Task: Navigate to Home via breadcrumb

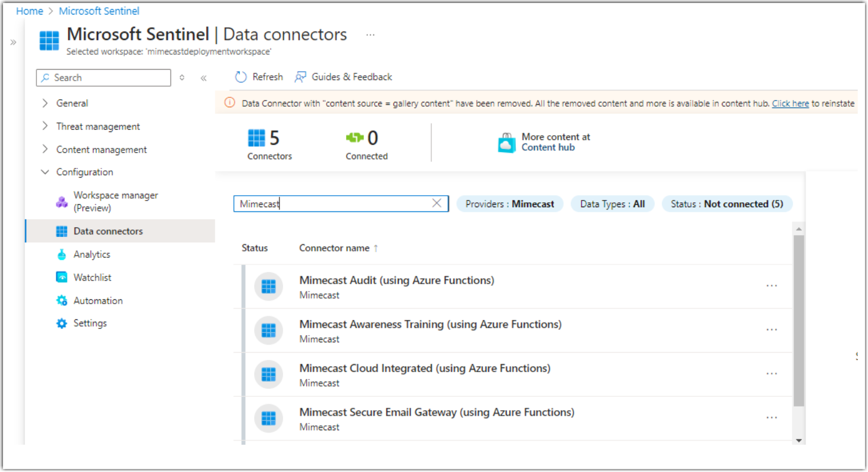Action: click(x=30, y=10)
